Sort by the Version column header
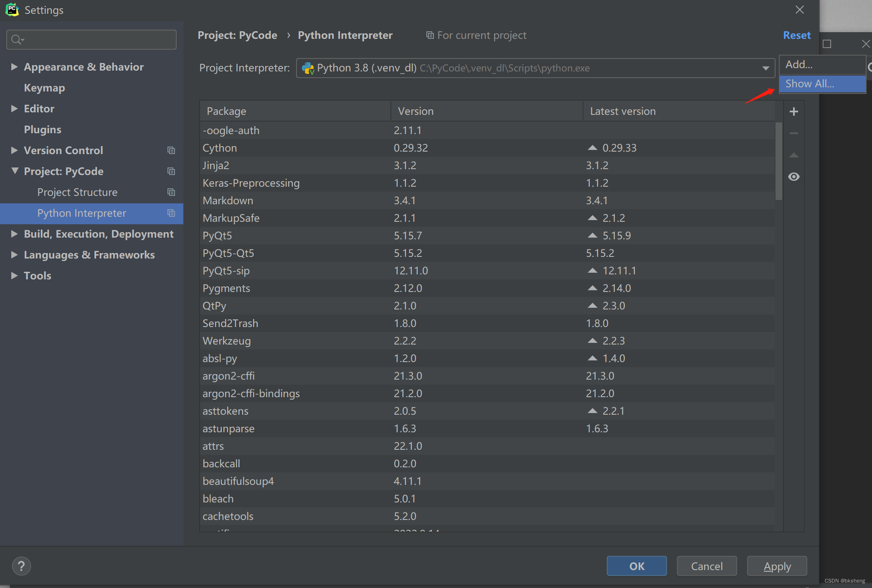This screenshot has width=872, height=588. (x=487, y=111)
